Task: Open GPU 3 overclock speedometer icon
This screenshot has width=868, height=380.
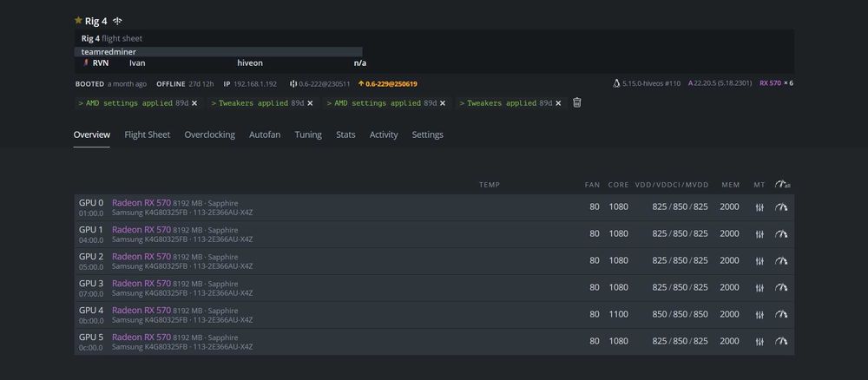Action: pos(782,287)
